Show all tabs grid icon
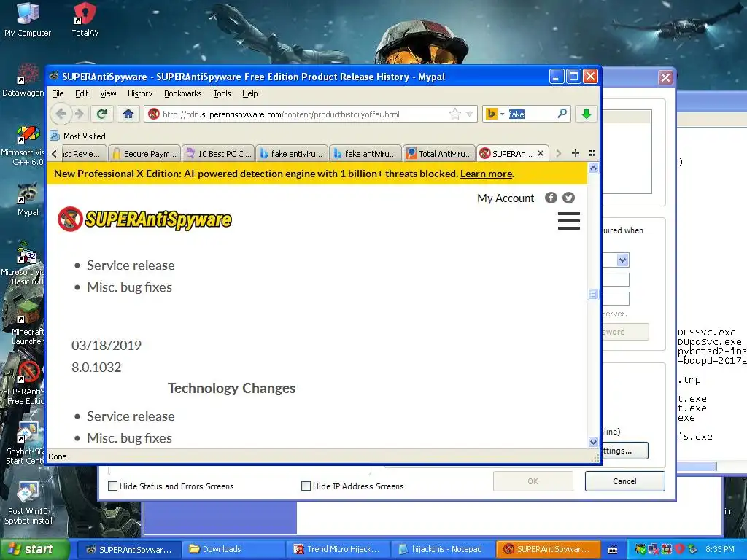The height and width of the screenshot is (560, 747). pos(592,153)
